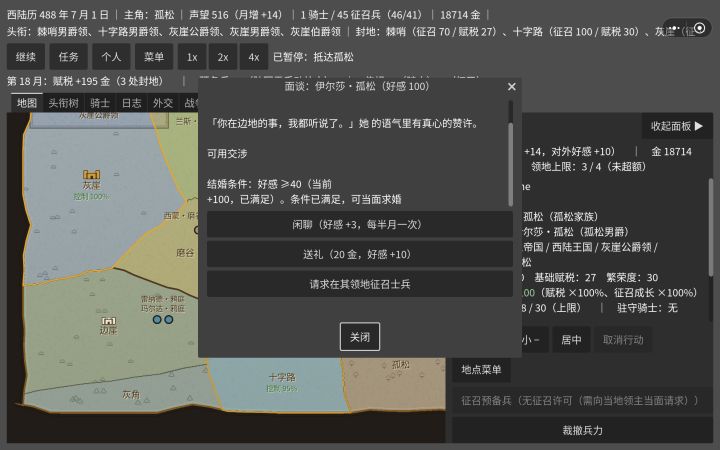The height and width of the screenshot is (450, 720).
Task: Click the 金 18714 text in panel
Action: pyautogui.click(x=671, y=152)
